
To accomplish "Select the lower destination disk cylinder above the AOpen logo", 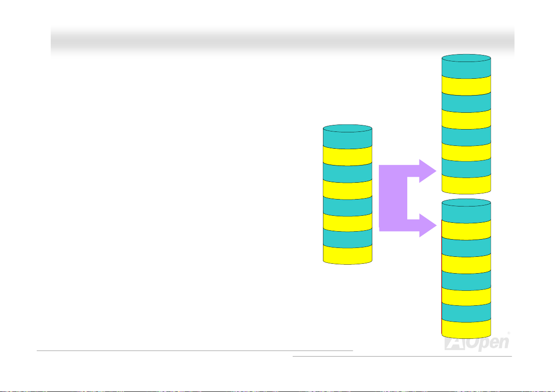I will (x=466, y=268).
